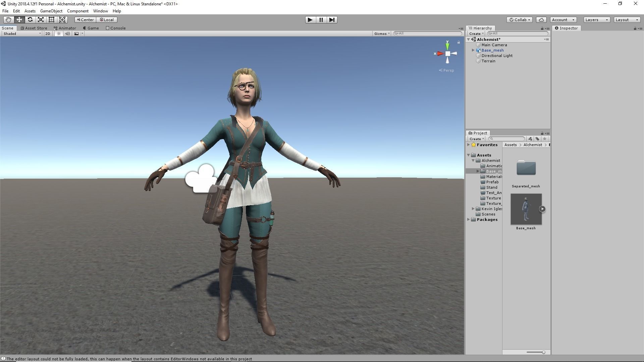Image resolution: width=644 pixels, height=362 pixels.
Task: Click the Collab button
Action: 520,20
